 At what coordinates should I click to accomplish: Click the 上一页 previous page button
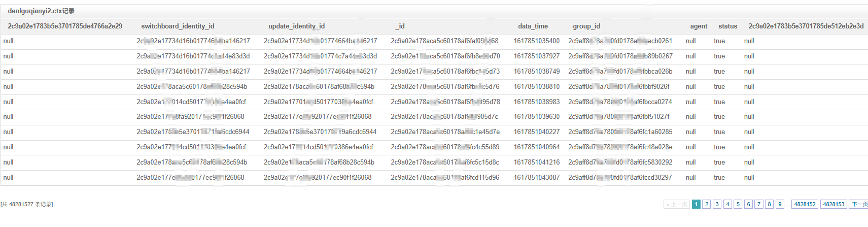[677, 204]
